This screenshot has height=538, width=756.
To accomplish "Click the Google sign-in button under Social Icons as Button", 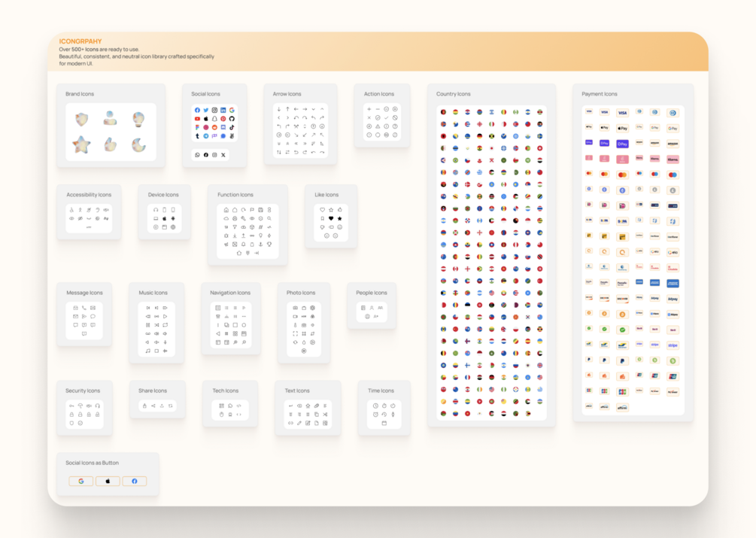I will coord(81,481).
